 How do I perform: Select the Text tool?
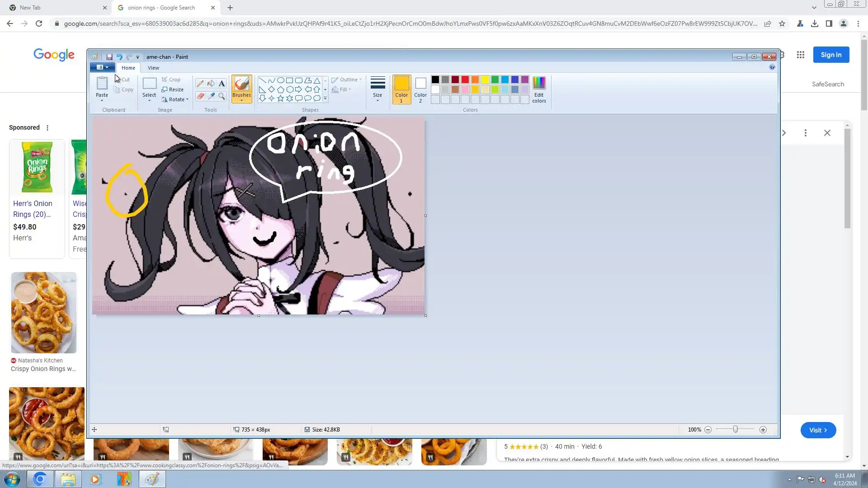222,84
